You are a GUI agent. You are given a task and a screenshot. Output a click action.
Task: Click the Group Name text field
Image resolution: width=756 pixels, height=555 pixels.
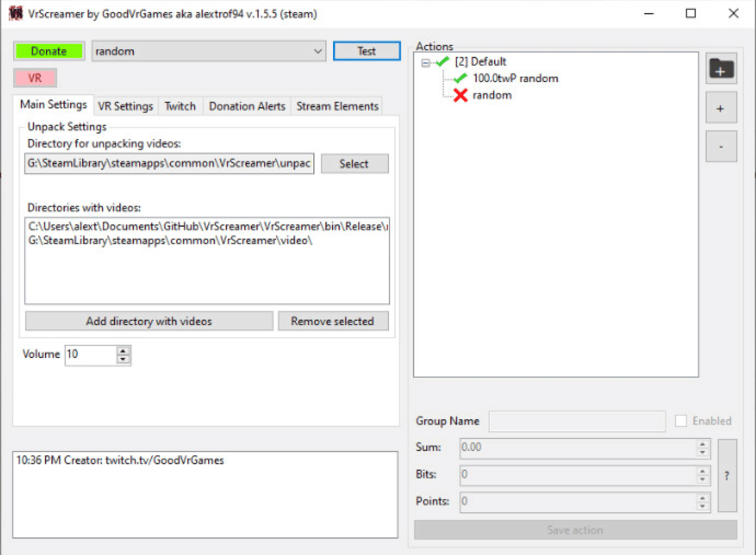577,421
